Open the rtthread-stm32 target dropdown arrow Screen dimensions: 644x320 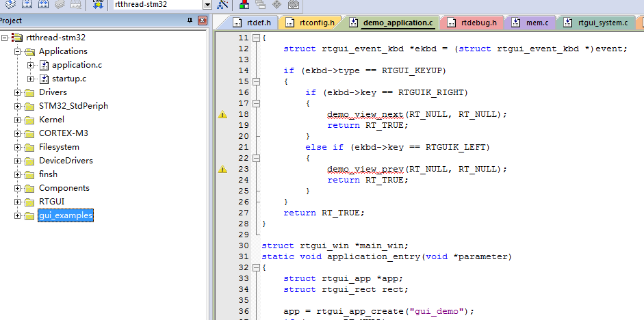(207, 5)
